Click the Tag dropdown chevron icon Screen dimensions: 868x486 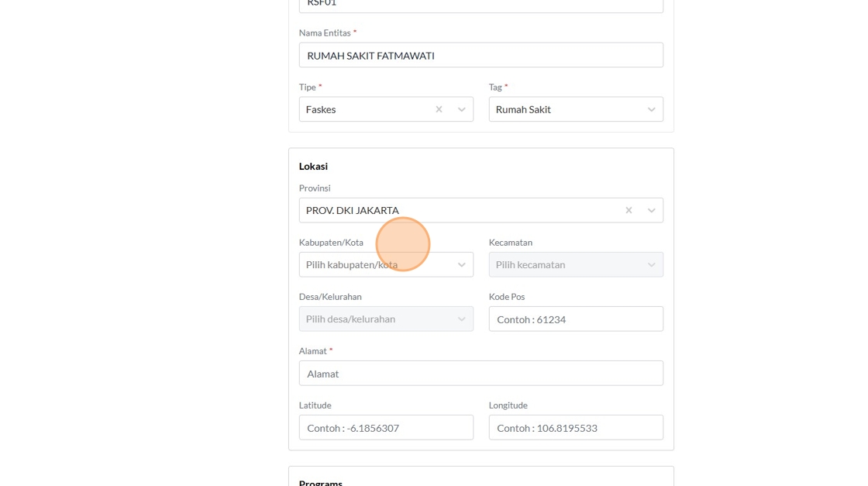click(651, 109)
